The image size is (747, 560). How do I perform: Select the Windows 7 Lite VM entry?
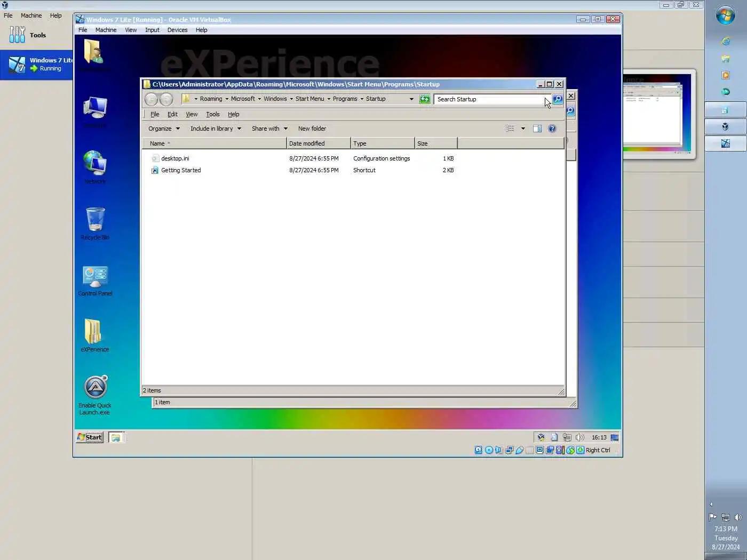pyautogui.click(x=36, y=65)
